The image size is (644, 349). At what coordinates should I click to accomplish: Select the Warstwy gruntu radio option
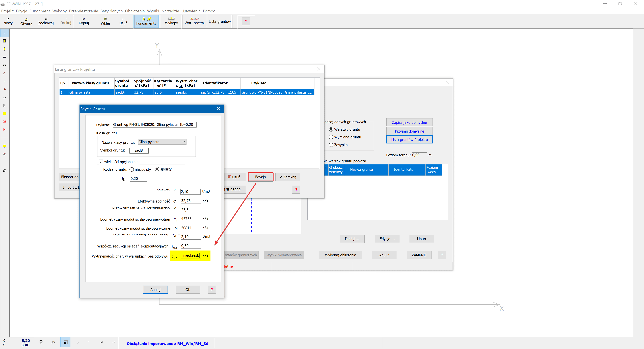331,129
